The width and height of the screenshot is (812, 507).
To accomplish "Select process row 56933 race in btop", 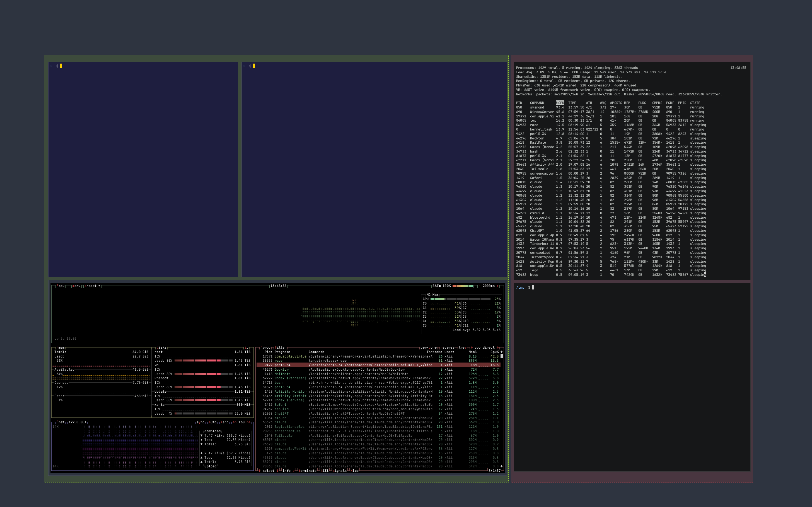I will [378, 361].
